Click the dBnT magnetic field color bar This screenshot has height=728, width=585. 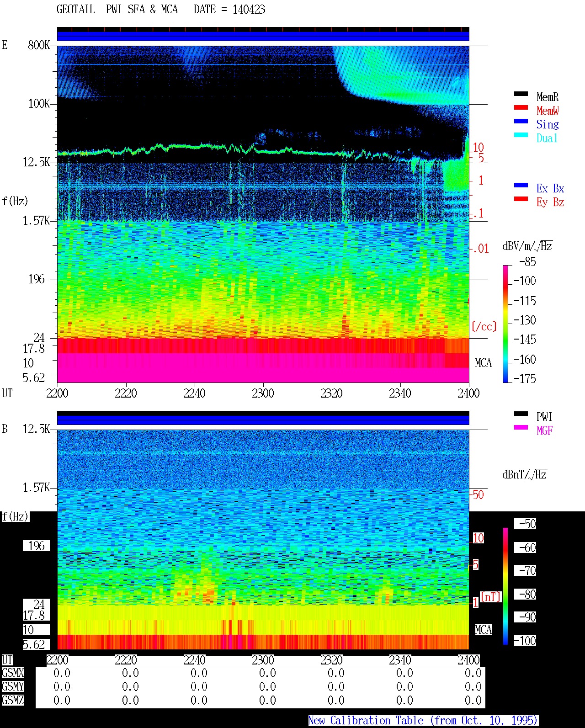point(505,586)
